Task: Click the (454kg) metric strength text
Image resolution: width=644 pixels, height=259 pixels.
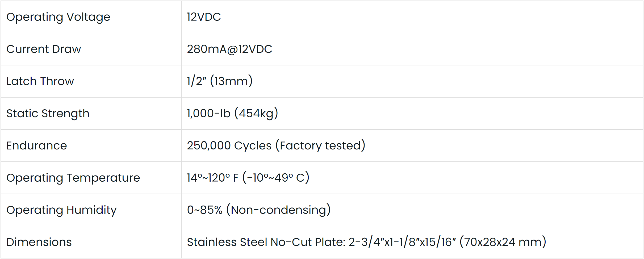Action: [x=256, y=114]
